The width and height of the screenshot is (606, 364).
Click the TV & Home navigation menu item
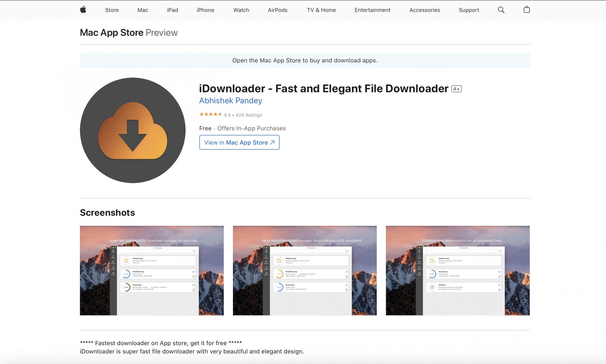pyautogui.click(x=321, y=9)
